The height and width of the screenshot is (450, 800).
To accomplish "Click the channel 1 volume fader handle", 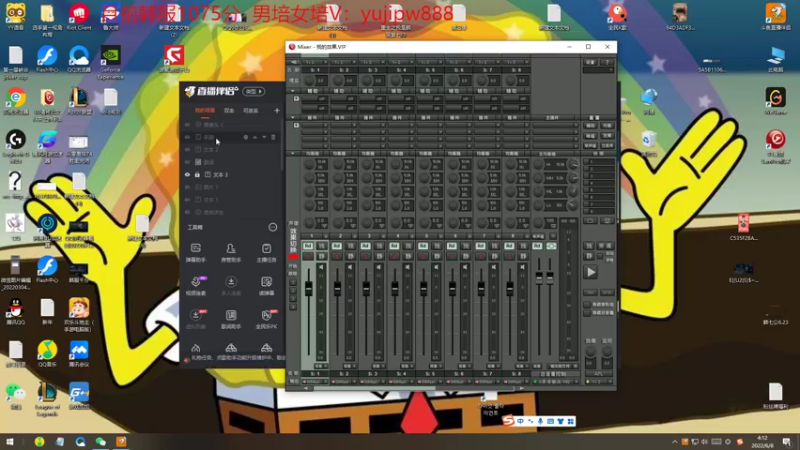I will click(309, 289).
